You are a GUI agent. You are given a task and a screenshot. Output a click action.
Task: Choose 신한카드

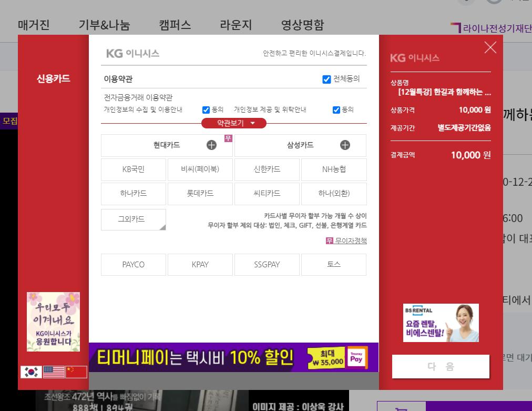pyautogui.click(x=267, y=169)
